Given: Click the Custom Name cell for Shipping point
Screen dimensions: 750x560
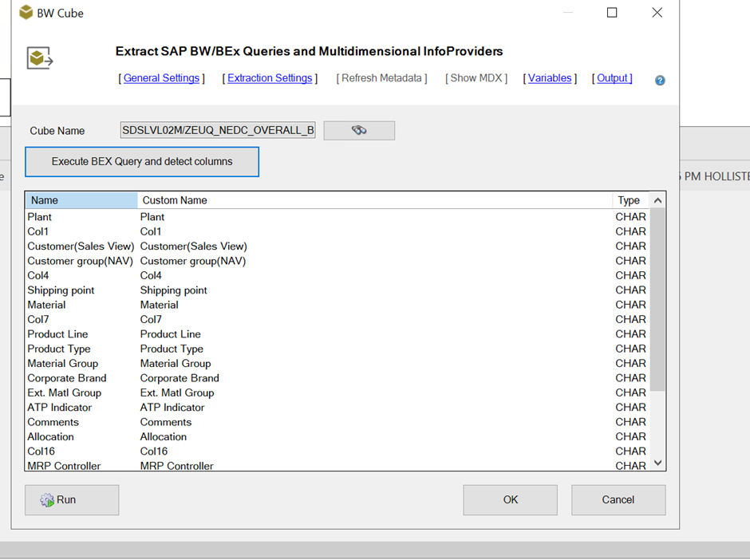Looking at the screenshot, I should [x=174, y=290].
